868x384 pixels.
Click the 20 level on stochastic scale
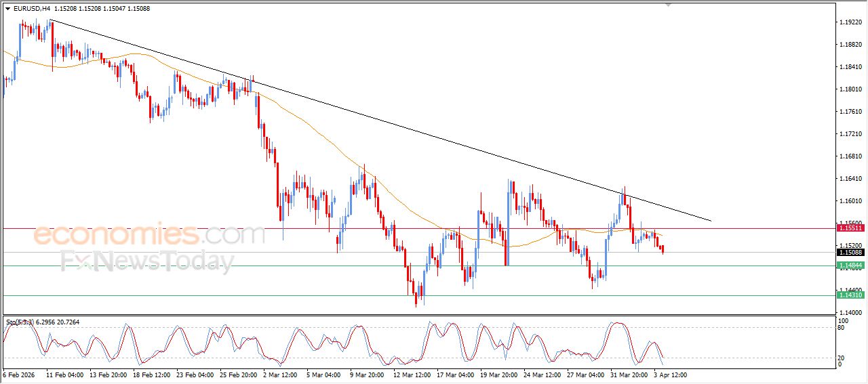click(843, 357)
